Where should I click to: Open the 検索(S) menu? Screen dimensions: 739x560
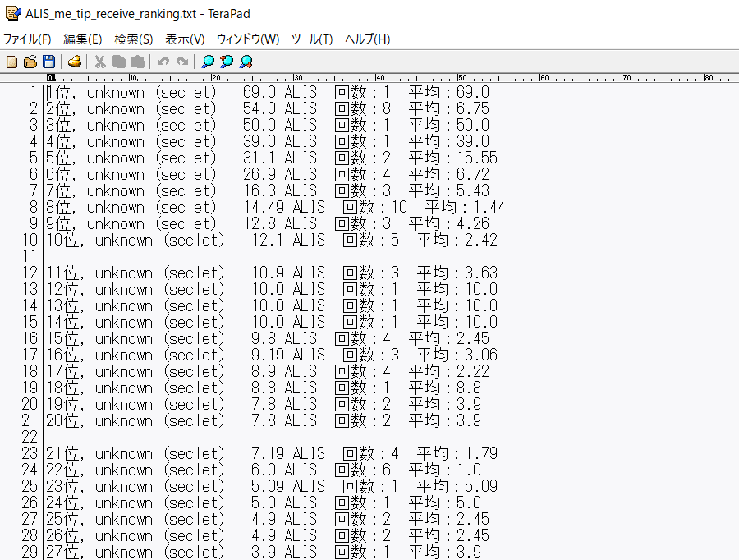click(x=134, y=39)
